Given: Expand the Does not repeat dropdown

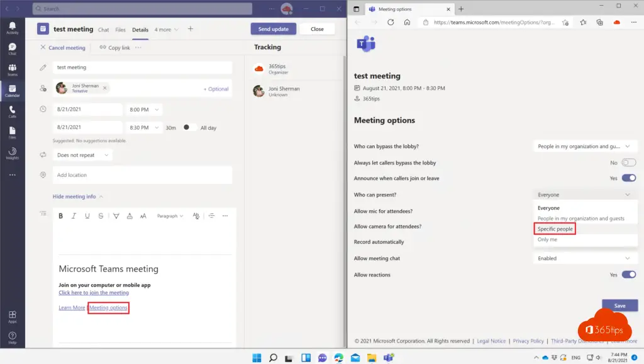Looking at the screenshot, I should tap(83, 155).
